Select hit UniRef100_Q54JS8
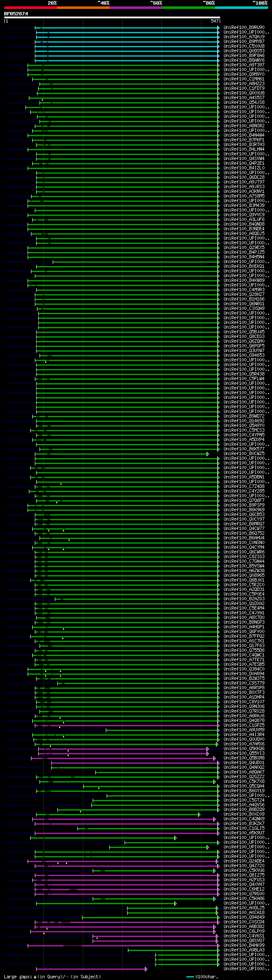272x980 pixels. click(x=244, y=103)
